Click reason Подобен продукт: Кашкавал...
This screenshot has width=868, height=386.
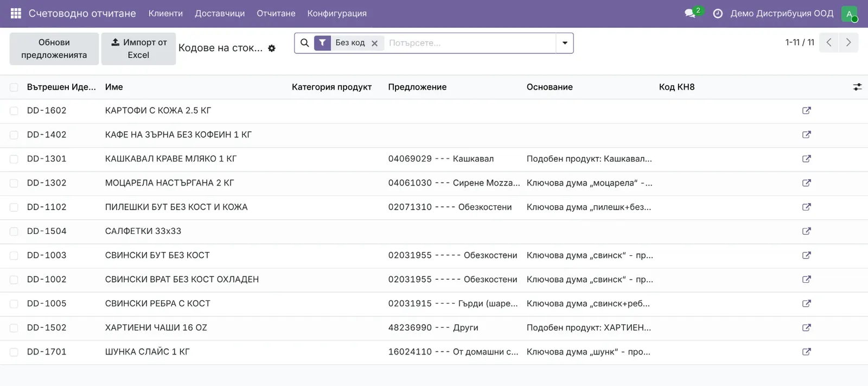(589, 159)
